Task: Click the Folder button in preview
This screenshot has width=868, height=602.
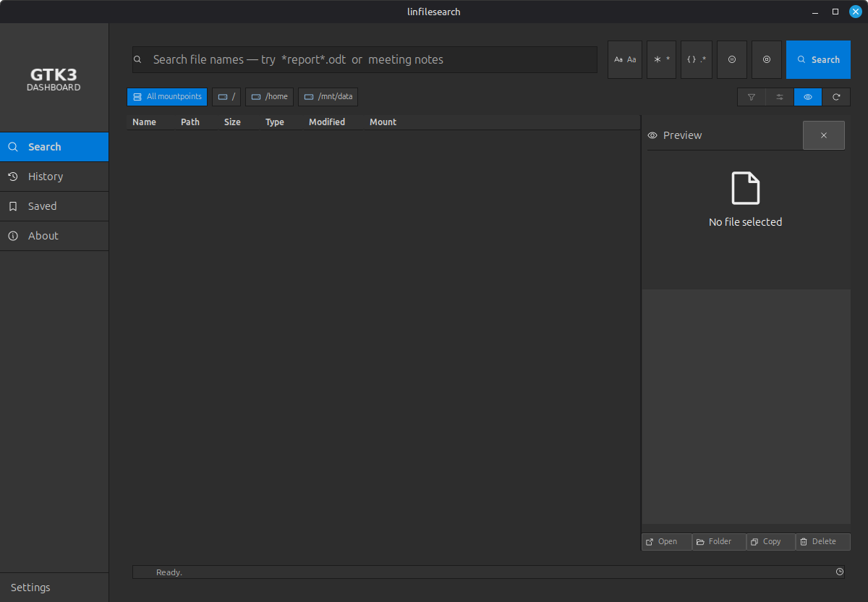Action: point(719,542)
